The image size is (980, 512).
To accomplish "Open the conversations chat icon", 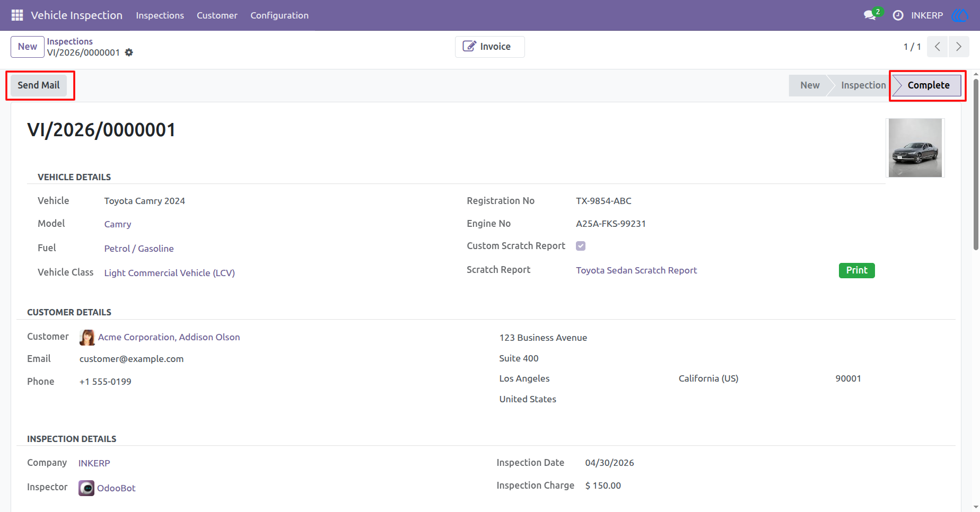I will (870, 15).
